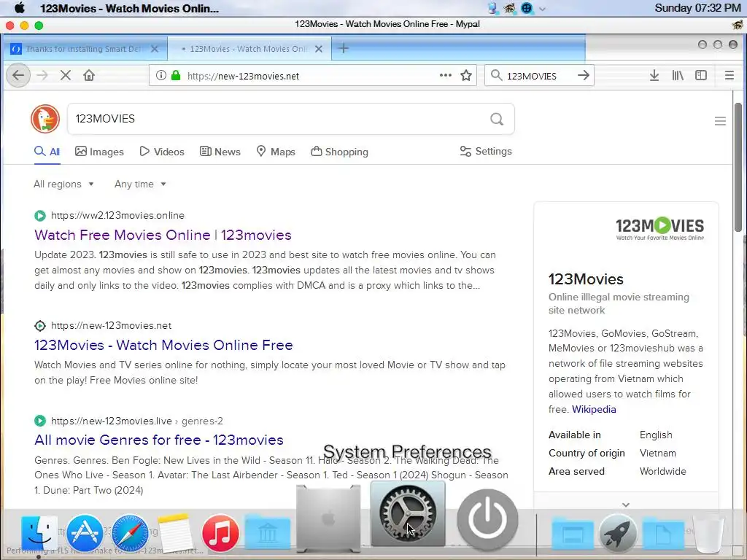This screenshot has width=747, height=560.
Task: Click the green padlock security icon
Action: (177, 75)
